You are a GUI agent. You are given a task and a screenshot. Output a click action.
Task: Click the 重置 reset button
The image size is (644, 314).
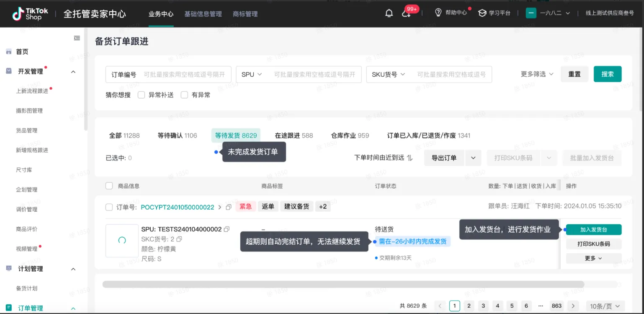pyautogui.click(x=574, y=74)
